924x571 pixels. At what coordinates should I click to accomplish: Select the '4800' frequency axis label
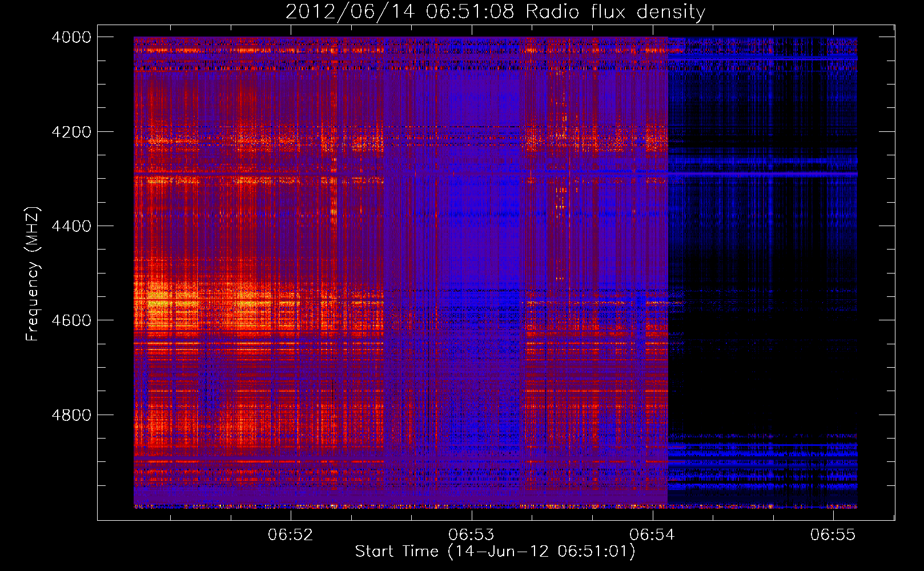[x=71, y=415]
